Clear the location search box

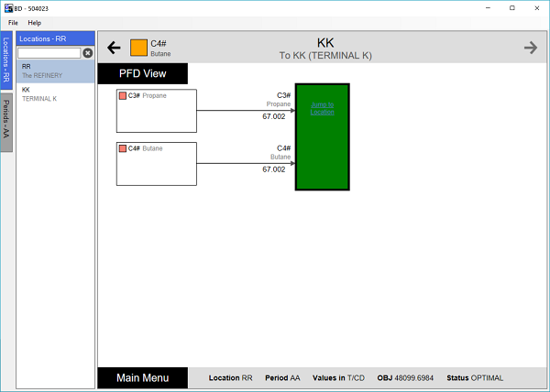[88, 53]
